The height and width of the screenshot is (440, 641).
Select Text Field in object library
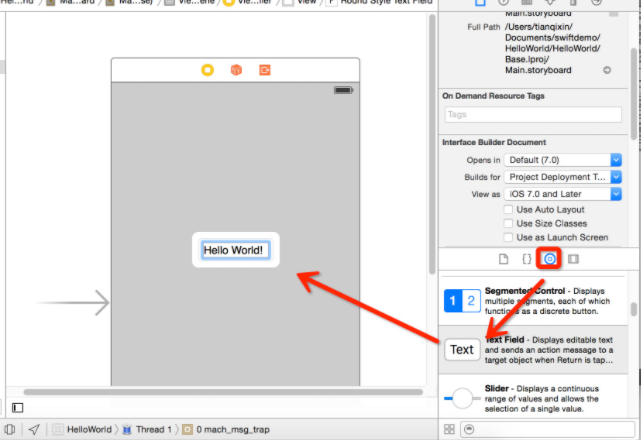click(x=533, y=350)
